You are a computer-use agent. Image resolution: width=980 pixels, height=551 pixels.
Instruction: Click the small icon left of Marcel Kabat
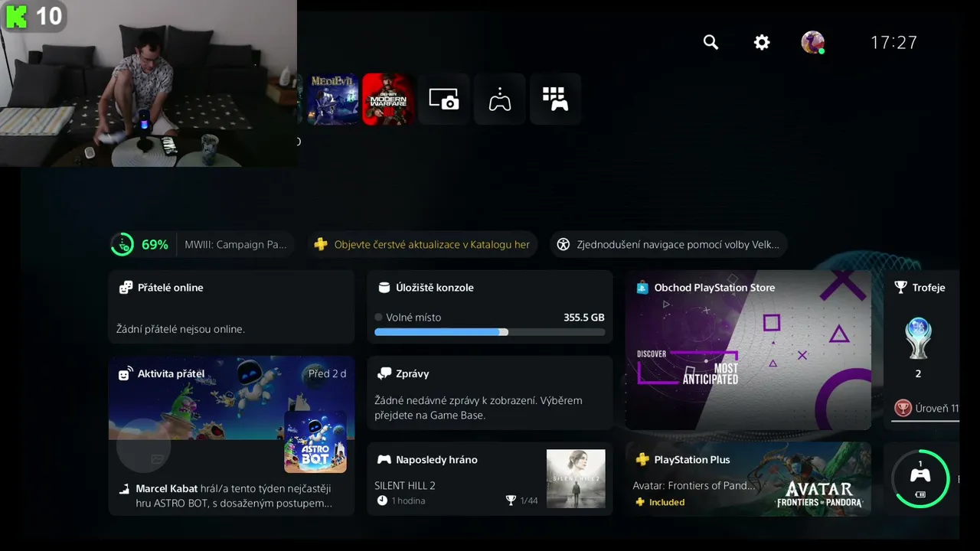click(124, 489)
